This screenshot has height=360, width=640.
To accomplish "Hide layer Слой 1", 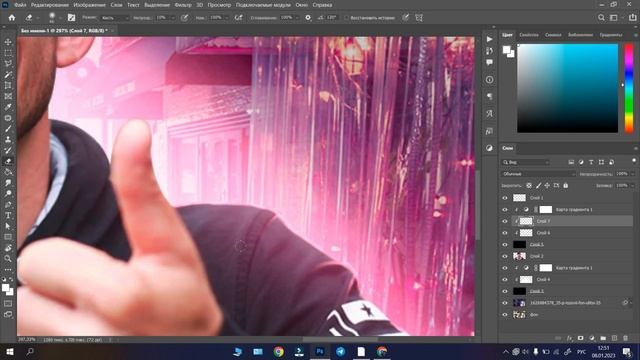I will click(x=505, y=198).
